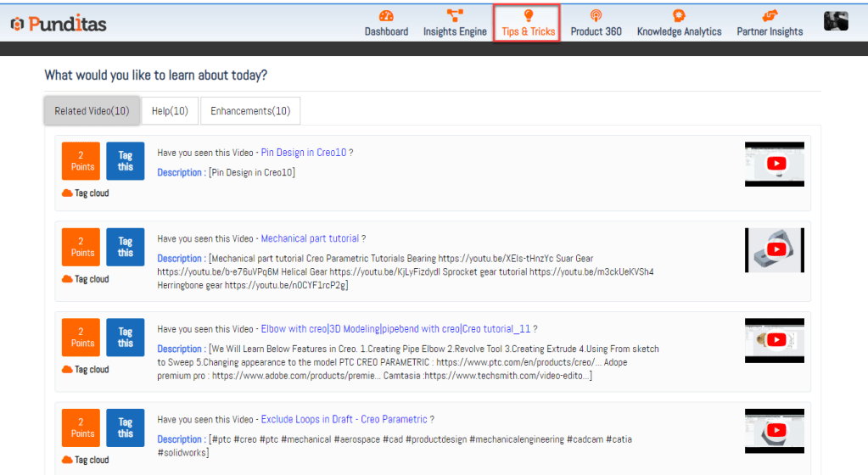Click 2 Points button for Mechanical part tutorial

81,247
